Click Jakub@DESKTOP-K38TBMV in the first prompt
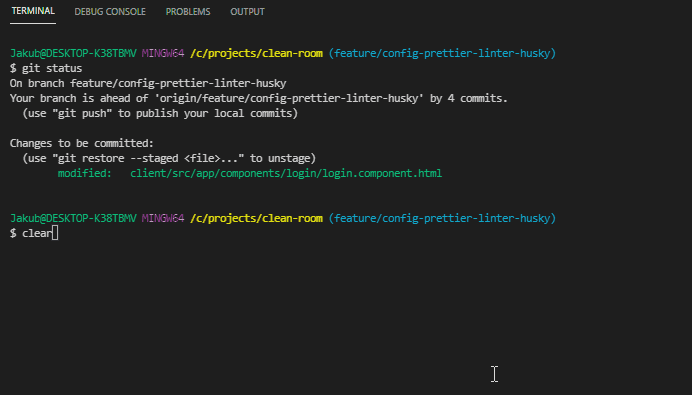The image size is (692, 395). [73, 53]
